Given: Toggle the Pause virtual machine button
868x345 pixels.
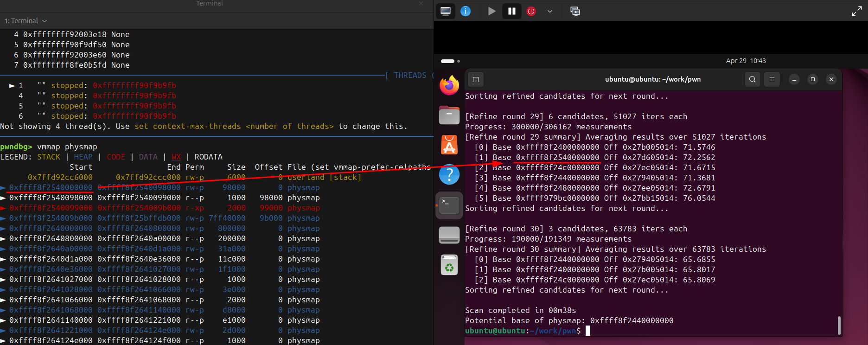Looking at the screenshot, I should point(511,11).
